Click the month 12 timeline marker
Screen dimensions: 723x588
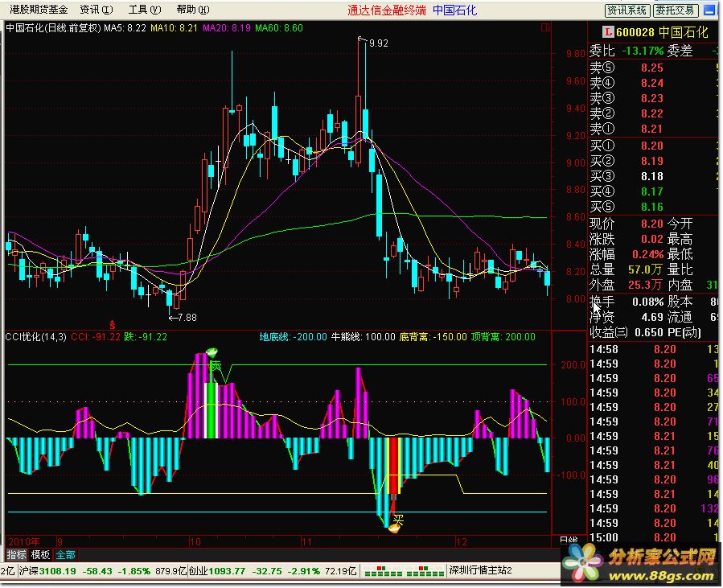(x=461, y=542)
